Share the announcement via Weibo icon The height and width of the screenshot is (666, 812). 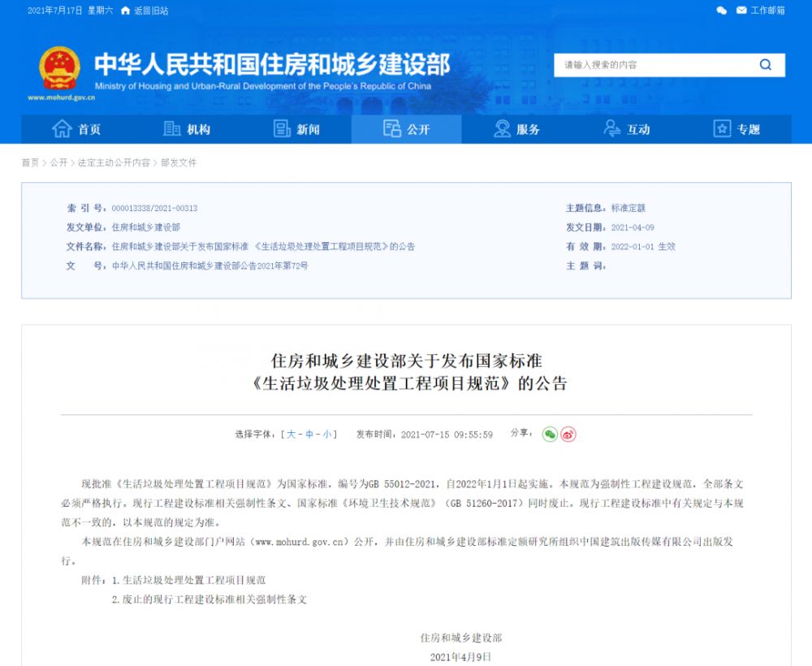pos(568,435)
